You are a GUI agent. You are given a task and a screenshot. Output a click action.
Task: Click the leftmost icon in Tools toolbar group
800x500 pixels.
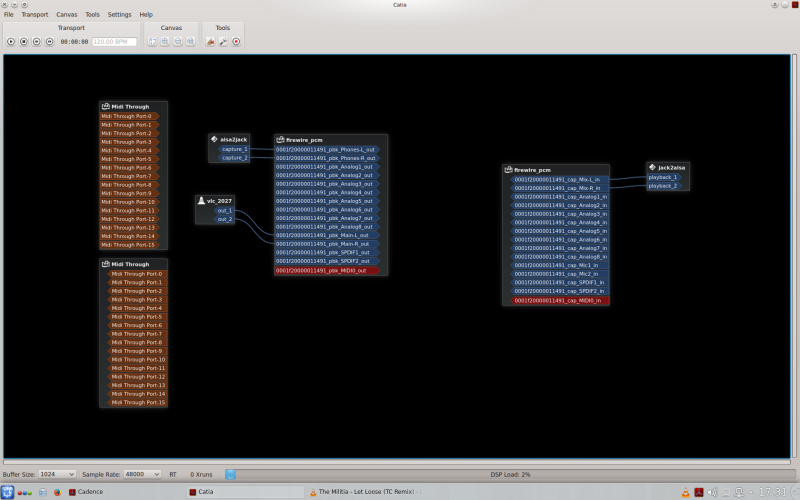pos(210,42)
